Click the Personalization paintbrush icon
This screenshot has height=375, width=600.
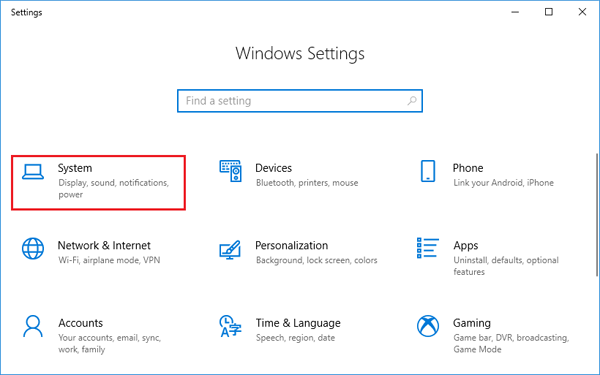click(230, 250)
